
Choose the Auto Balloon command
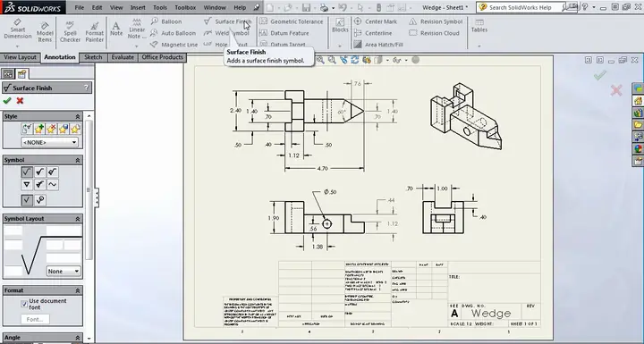coord(173,33)
